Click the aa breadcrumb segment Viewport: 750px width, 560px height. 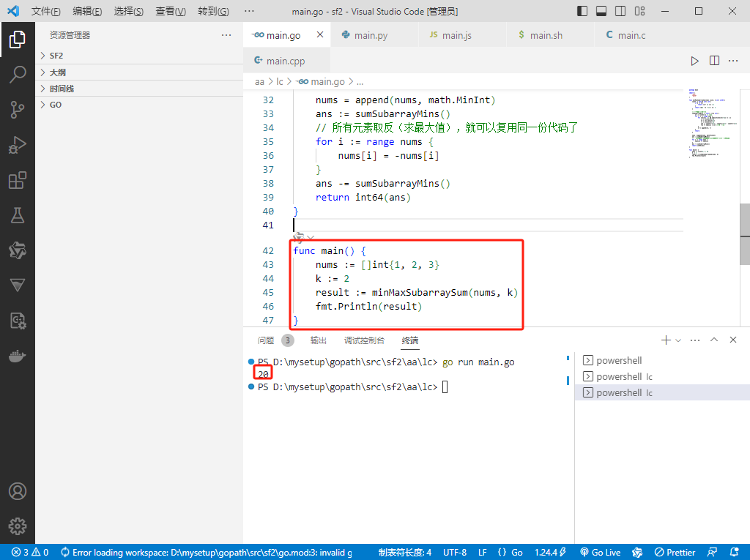click(259, 82)
